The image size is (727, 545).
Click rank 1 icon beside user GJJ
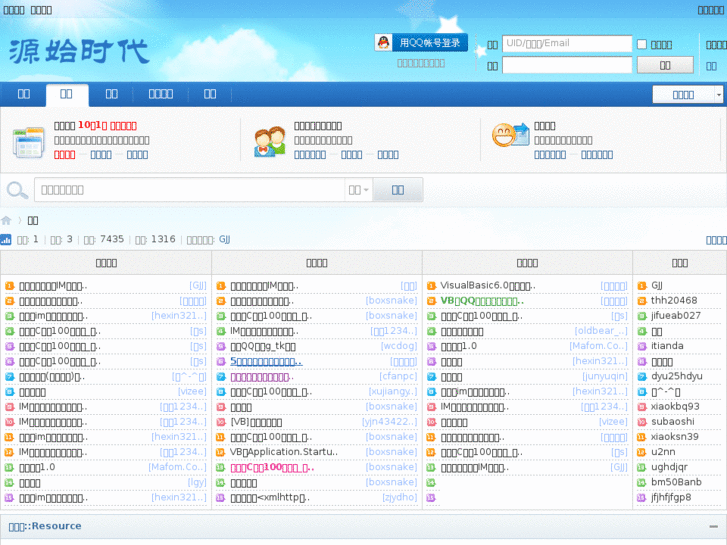642,286
